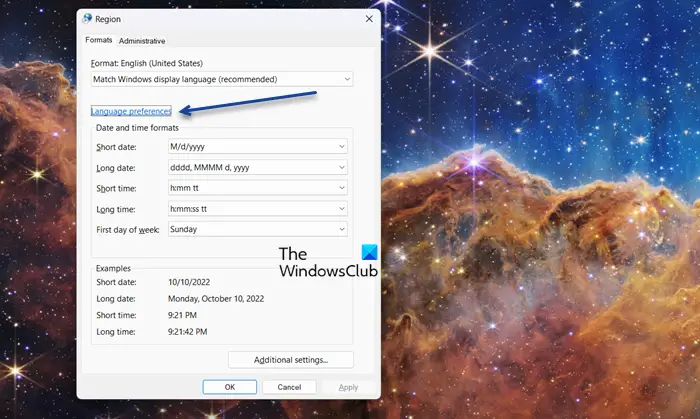Open the Language preferences link

(x=131, y=111)
